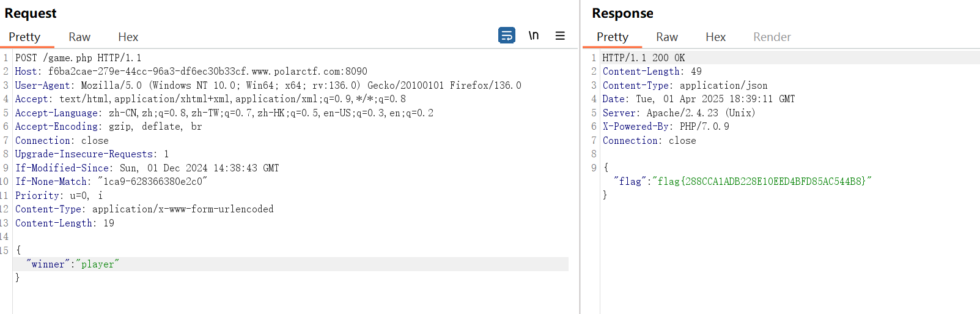
Task: Toggle the show non-printable characters \n icon
Action: coord(534,36)
